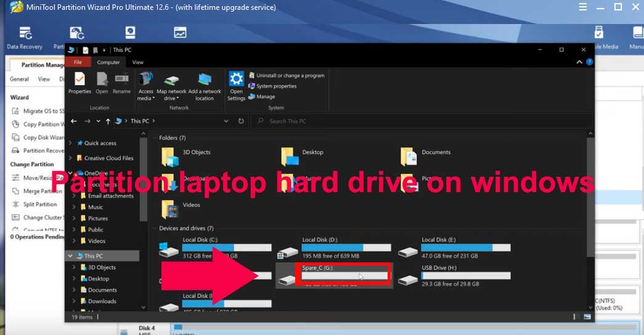Go forward with Explorer forward arrow

[x=88, y=121]
